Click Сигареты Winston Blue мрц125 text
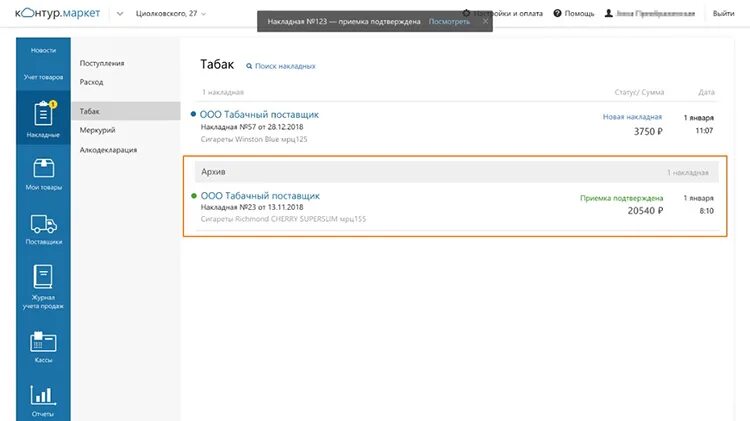 254,139
